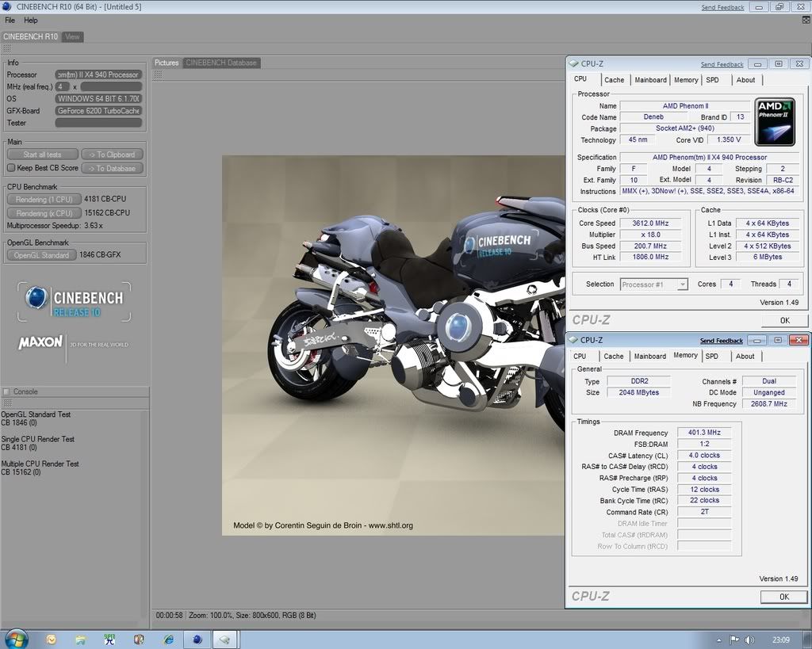Run Rendering (x CPU) benchmark
Viewport: 812px width, 649px height.
point(44,213)
